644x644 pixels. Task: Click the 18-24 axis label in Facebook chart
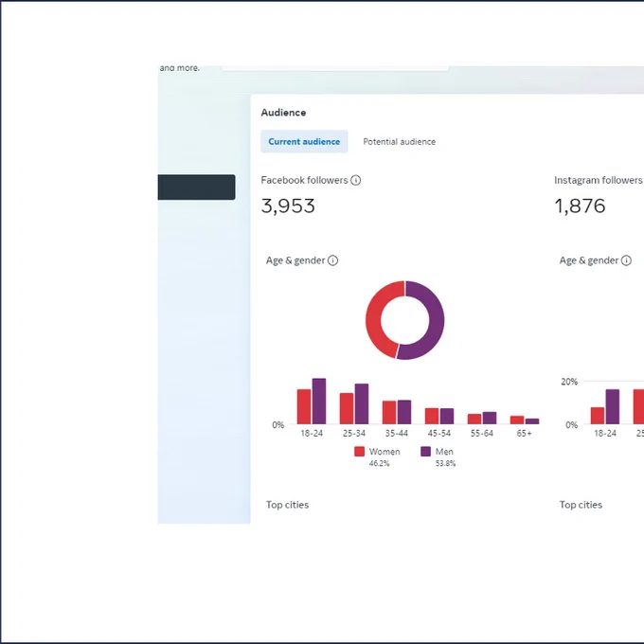pos(312,434)
